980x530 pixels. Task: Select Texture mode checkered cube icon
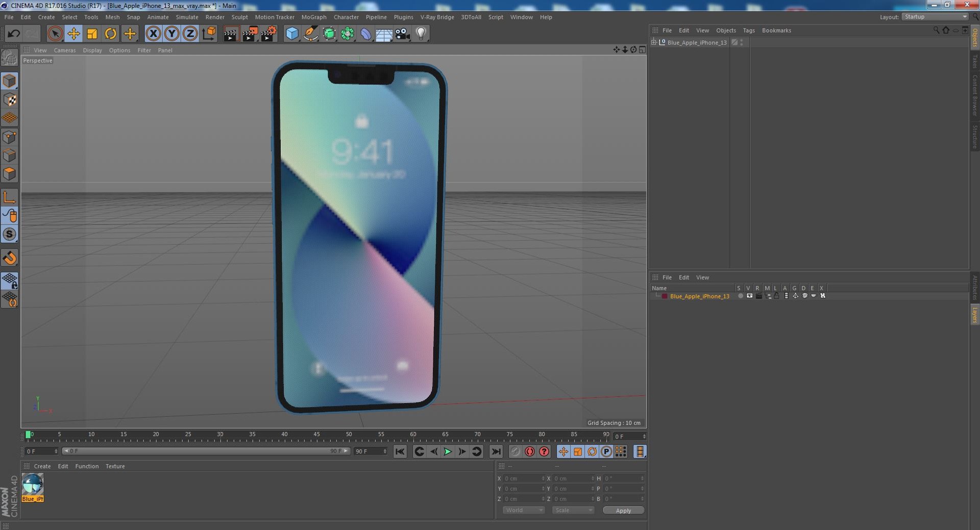tap(10, 99)
